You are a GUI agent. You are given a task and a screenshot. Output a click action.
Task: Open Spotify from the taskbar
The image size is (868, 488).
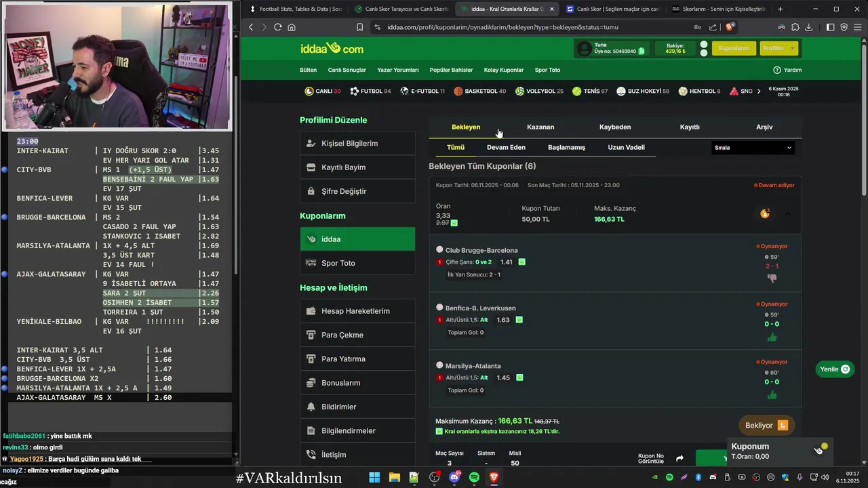point(474,478)
